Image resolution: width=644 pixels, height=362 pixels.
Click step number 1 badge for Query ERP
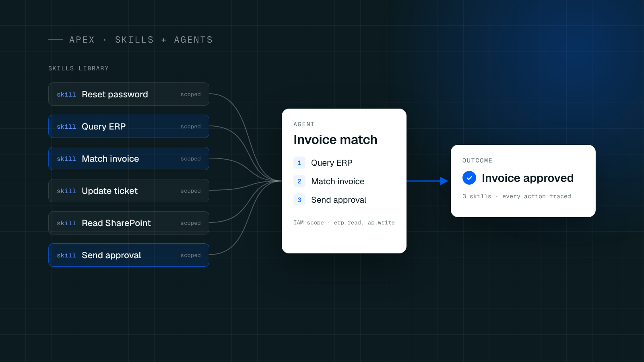[x=299, y=163]
